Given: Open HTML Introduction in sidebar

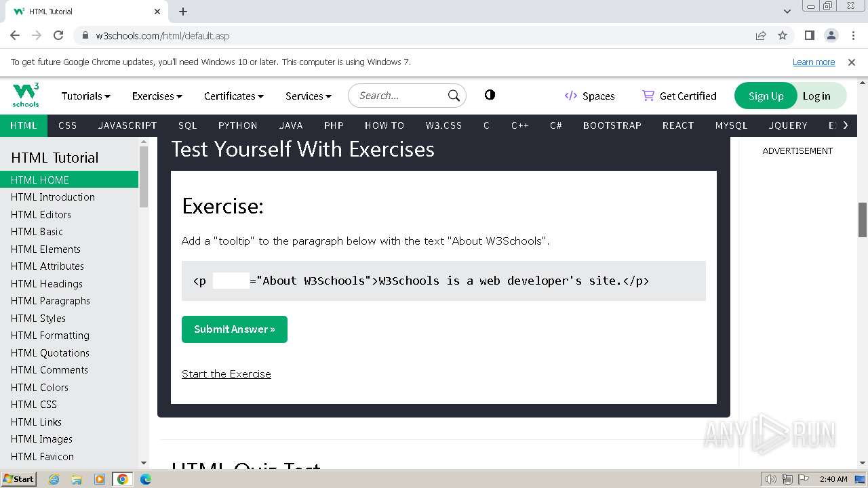Looking at the screenshot, I should (x=69, y=197).
